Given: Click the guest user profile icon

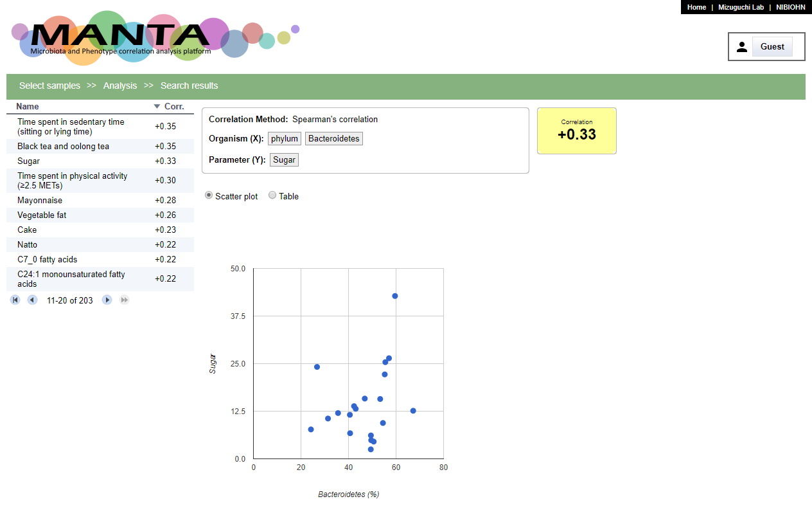Looking at the screenshot, I should pyautogui.click(x=742, y=46).
